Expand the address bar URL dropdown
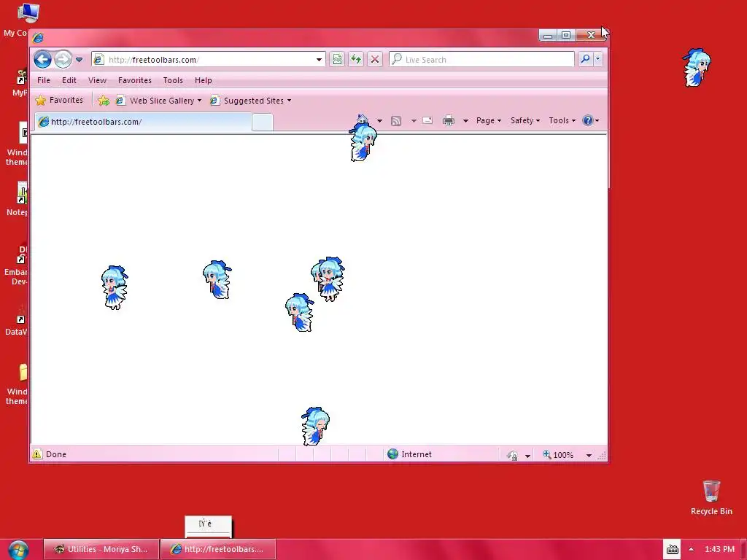The image size is (747, 560). coord(320,60)
